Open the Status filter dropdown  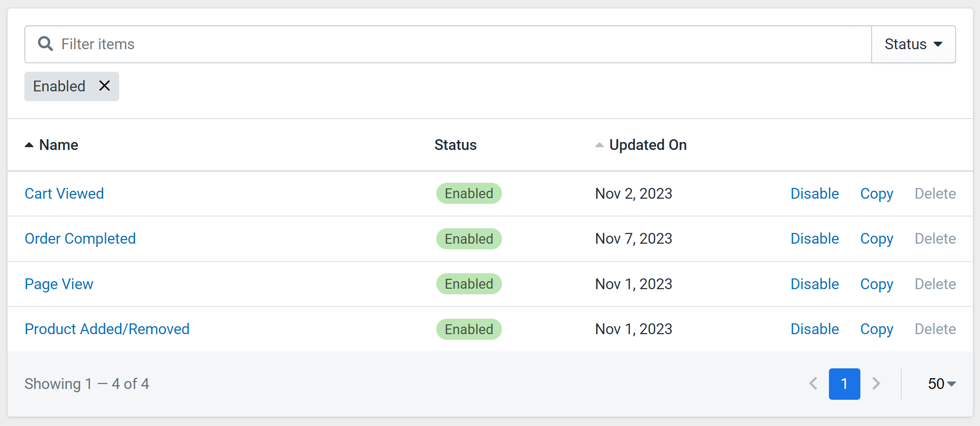point(913,44)
